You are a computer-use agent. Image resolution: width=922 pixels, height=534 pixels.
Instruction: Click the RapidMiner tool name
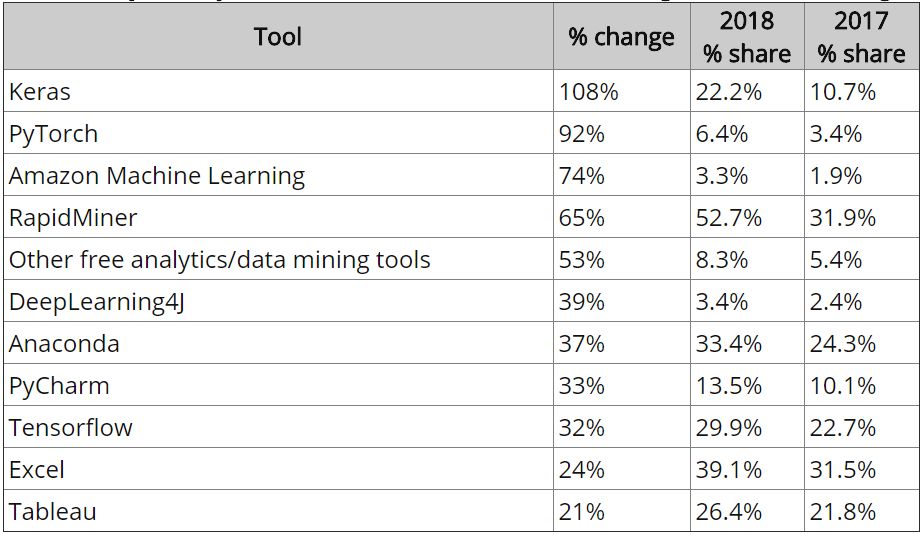(x=73, y=218)
